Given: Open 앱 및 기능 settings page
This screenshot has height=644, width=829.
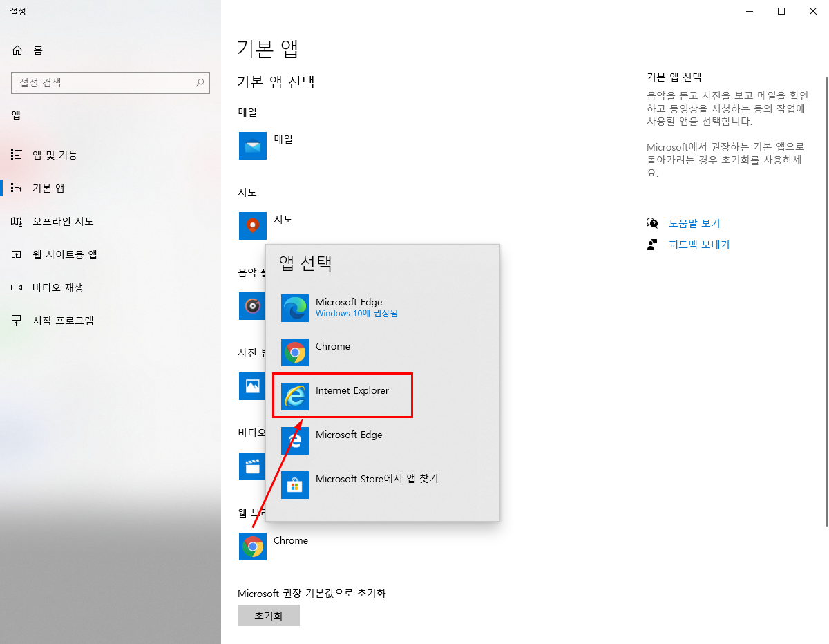Looking at the screenshot, I should pyautogui.click(x=111, y=155).
